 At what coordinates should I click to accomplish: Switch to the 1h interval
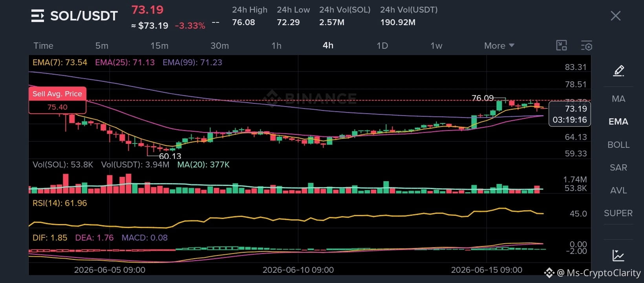pyautogui.click(x=276, y=46)
